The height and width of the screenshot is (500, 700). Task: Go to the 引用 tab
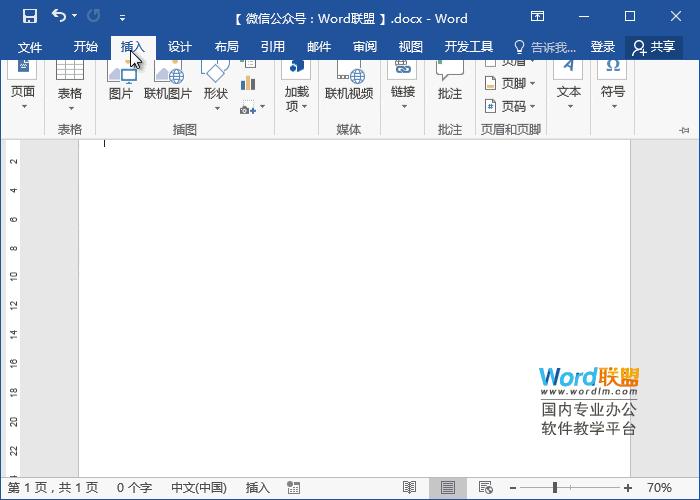(x=273, y=47)
